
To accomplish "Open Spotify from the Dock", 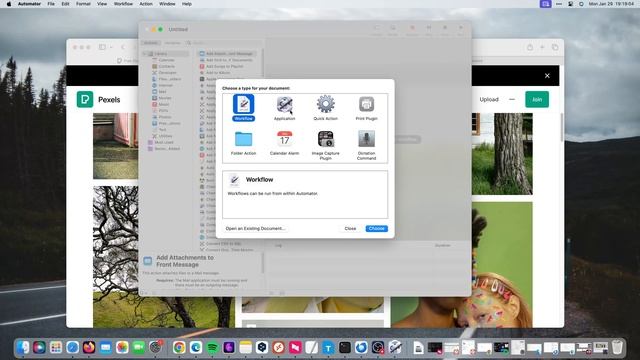I will click(212, 347).
